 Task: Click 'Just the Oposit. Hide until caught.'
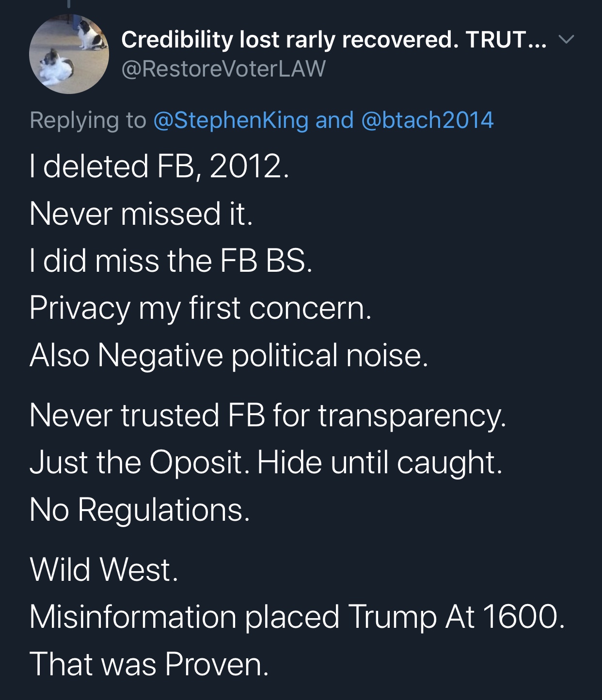(x=266, y=462)
